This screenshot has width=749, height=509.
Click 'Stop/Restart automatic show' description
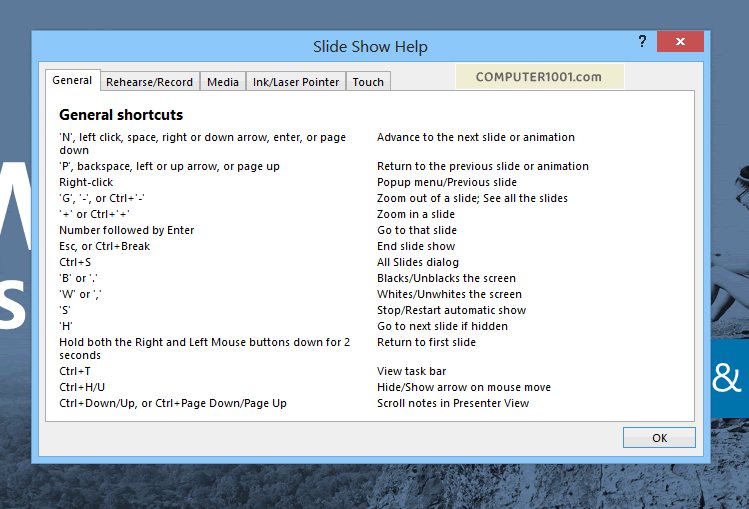[x=451, y=310]
